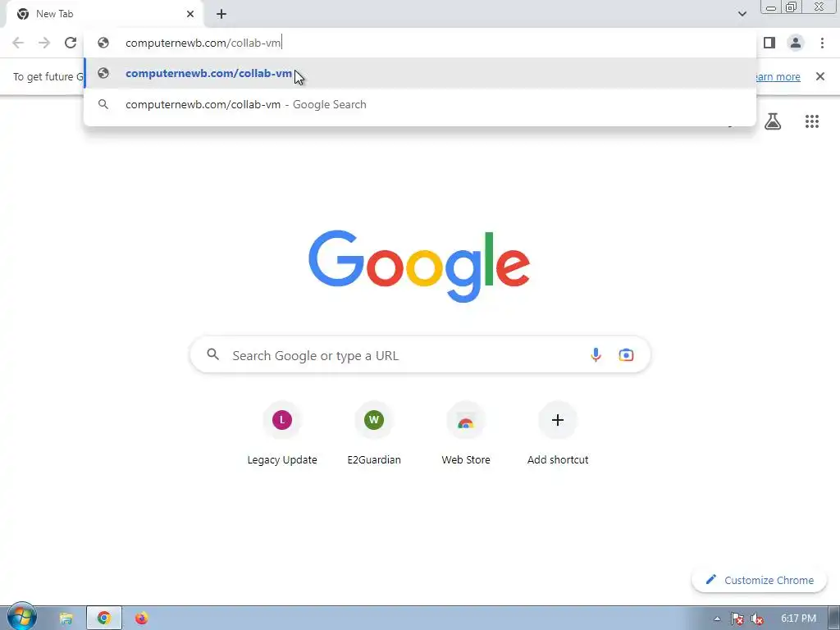Go back using the back arrow
840x630 pixels.
coord(18,43)
